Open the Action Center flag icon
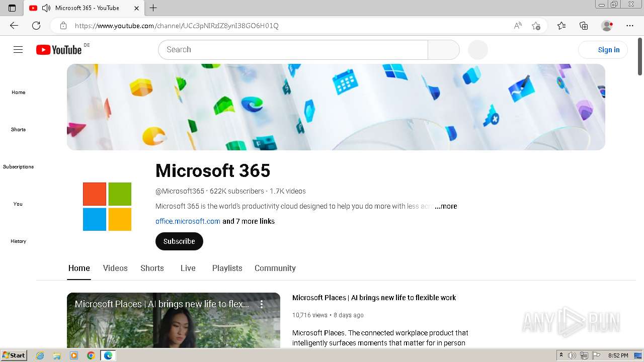644x362 pixels. [x=596, y=355]
